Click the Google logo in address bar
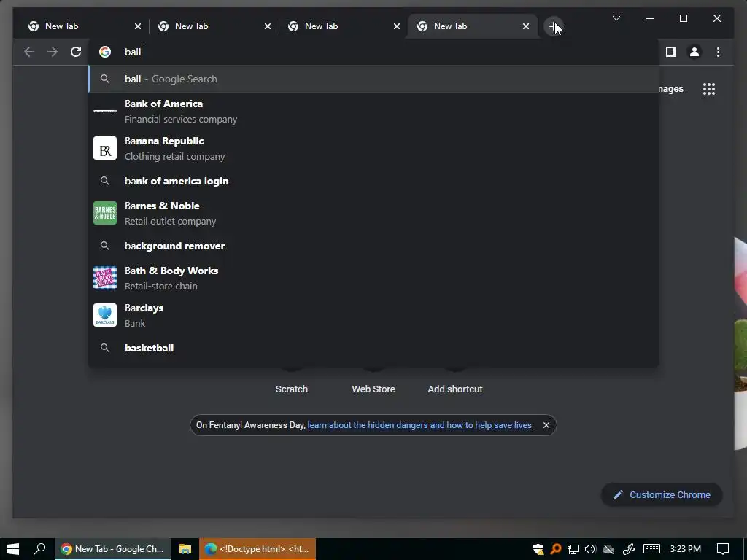Image resolution: width=747 pixels, height=560 pixels. (105, 52)
